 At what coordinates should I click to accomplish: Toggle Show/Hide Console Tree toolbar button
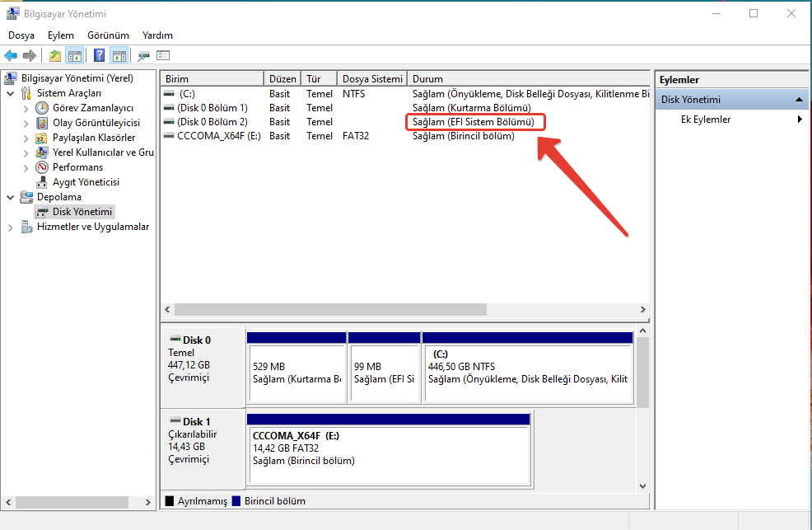click(x=75, y=56)
